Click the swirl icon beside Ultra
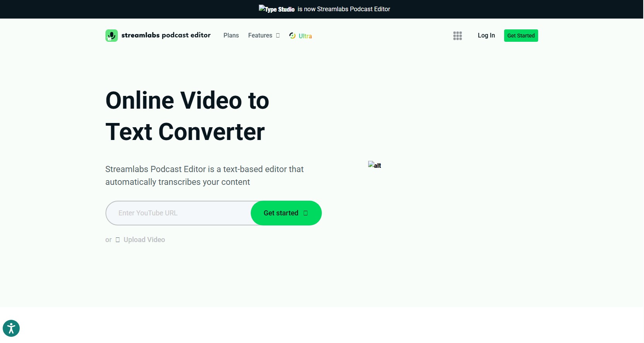Screen dimensions: 644x343 (x=292, y=36)
